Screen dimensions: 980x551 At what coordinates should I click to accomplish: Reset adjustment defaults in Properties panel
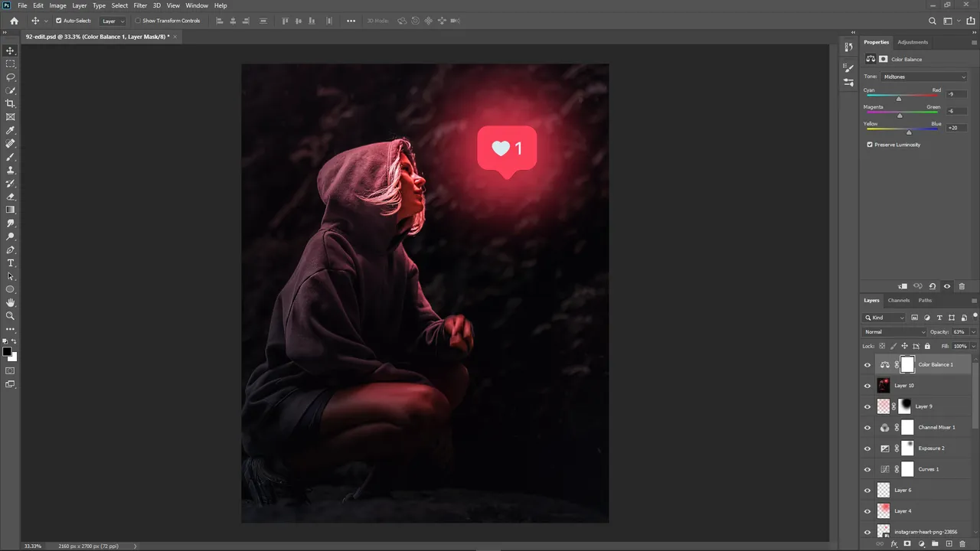(933, 286)
